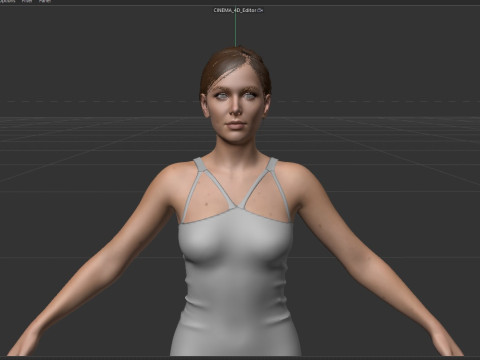Select the female character's head in viewport
This screenshot has height=360, width=480.
(236, 97)
